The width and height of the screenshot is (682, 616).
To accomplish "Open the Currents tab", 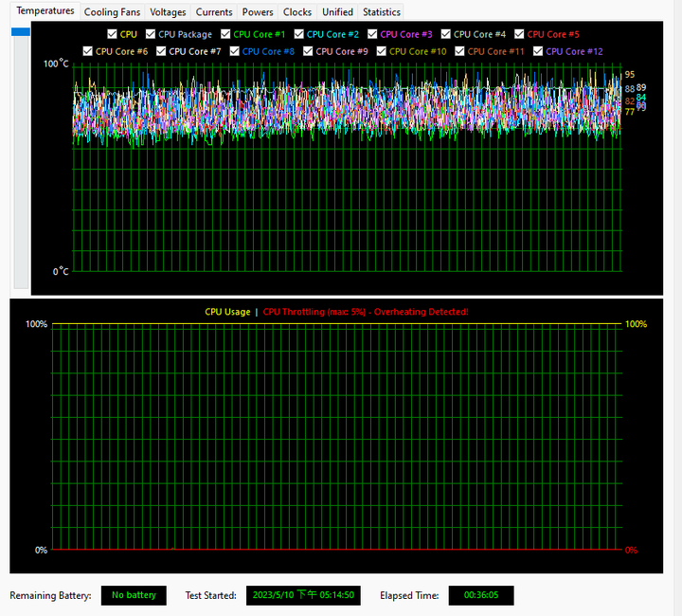I will 214,12.
